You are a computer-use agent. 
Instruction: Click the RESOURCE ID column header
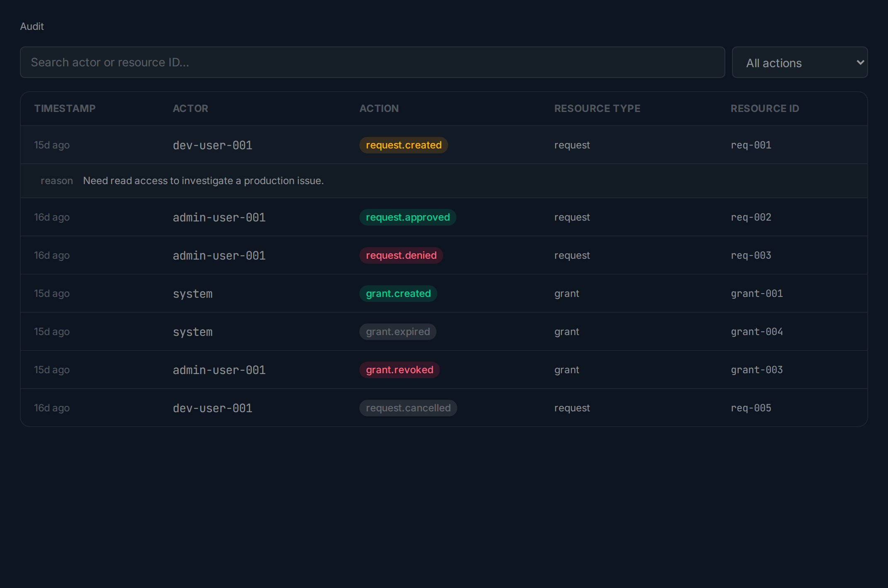765,108
